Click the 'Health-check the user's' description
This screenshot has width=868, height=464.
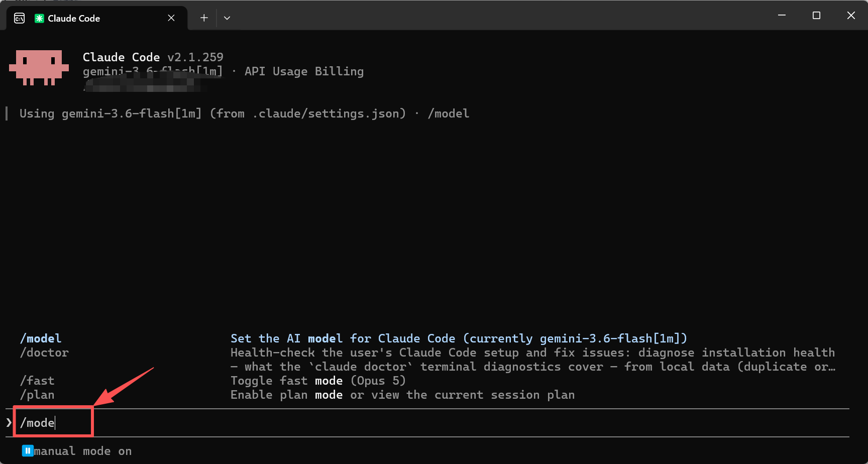click(x=532, y=360)
